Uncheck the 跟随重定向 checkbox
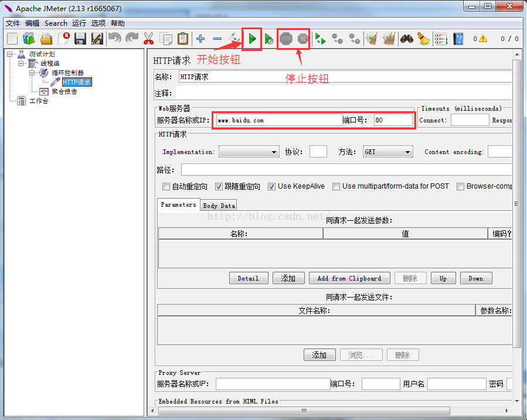The height and width of the screenshot is (420, 527). (219, 186)
